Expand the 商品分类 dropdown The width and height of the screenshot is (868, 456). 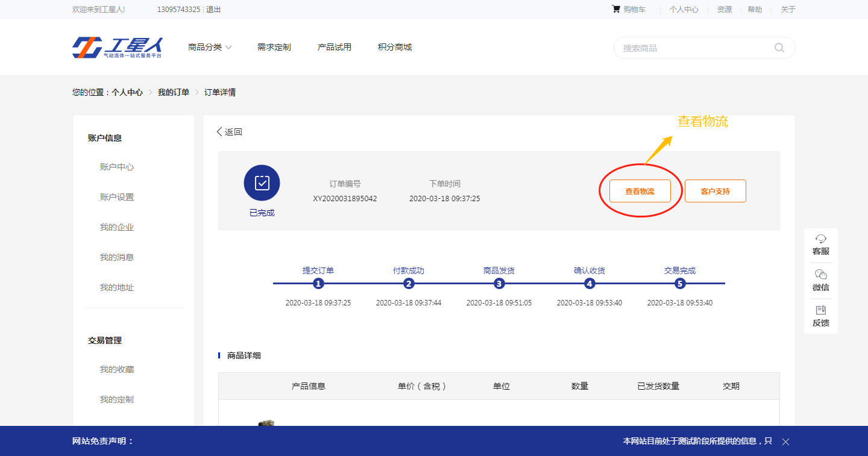click(x=210, y=47)
